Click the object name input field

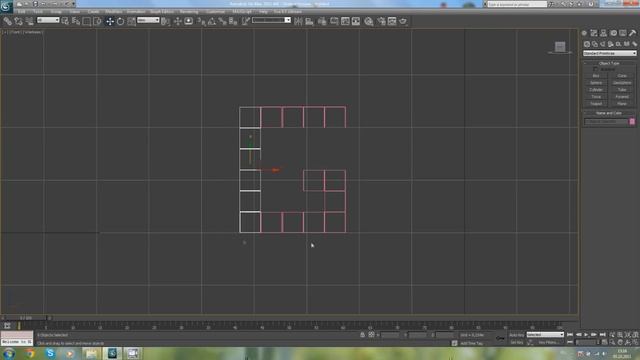coord(606,122)
